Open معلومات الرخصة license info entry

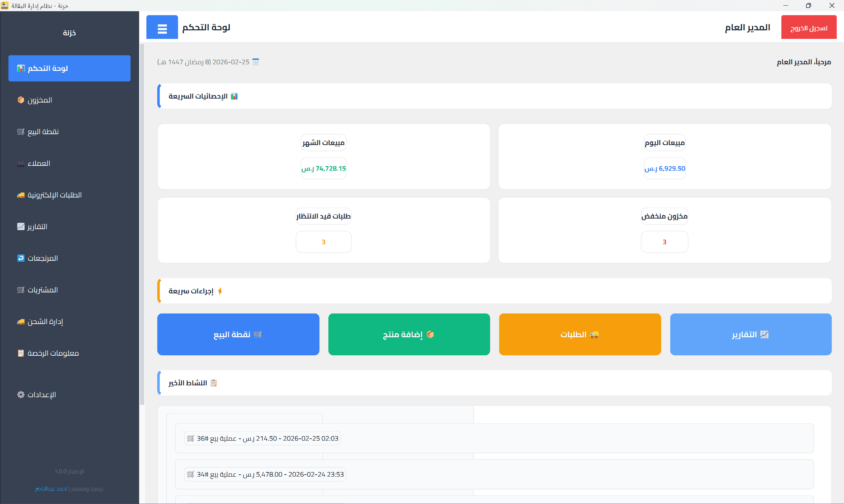click(x=48, y=353)
